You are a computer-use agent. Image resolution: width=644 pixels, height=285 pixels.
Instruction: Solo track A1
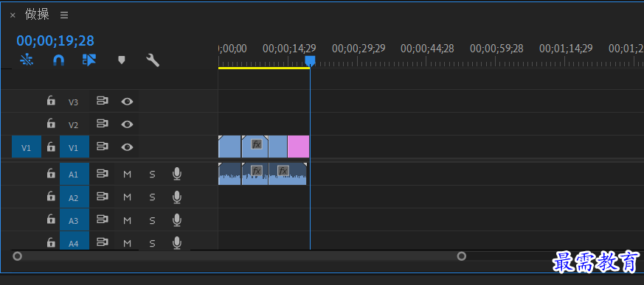coord(153,175)
